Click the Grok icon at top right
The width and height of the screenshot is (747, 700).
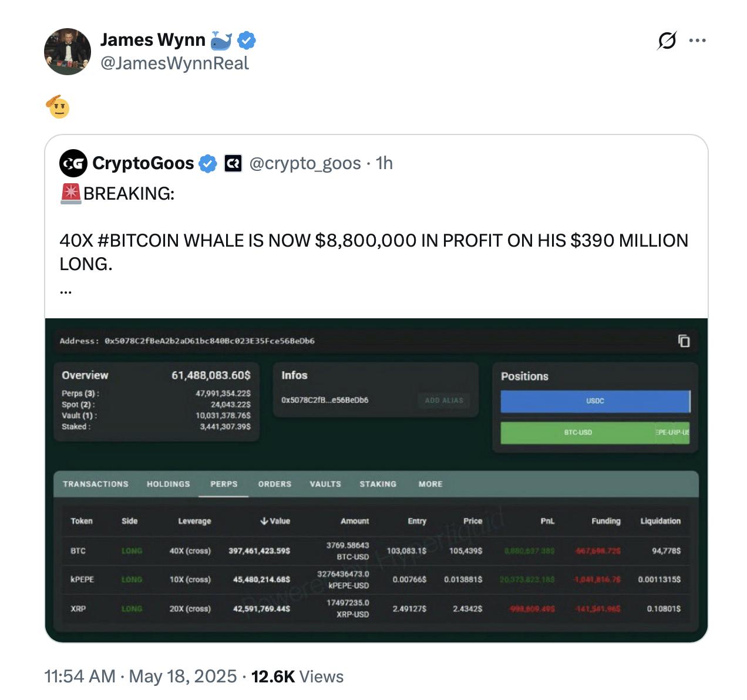coord(667,41)
